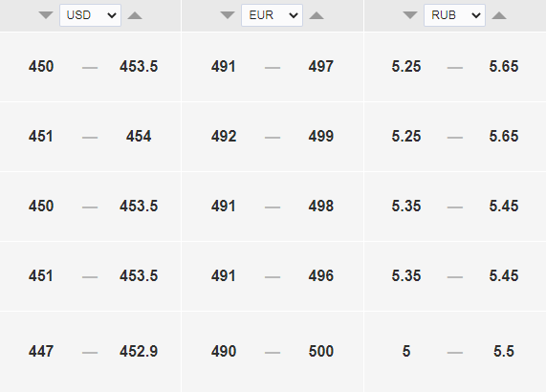Sort EUR column descending with down arrow
Image resolution: width=546 pixels, height=392 pixels.
point(228,15)
